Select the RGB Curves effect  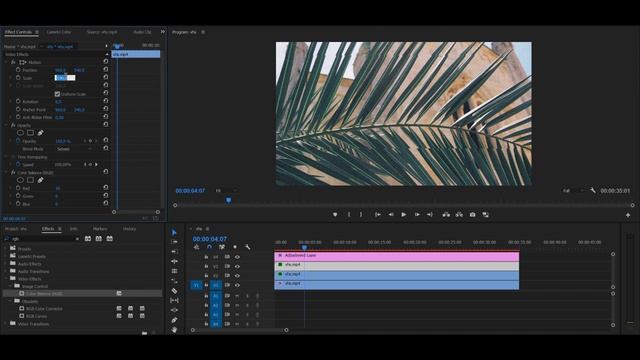click(36, 316)
